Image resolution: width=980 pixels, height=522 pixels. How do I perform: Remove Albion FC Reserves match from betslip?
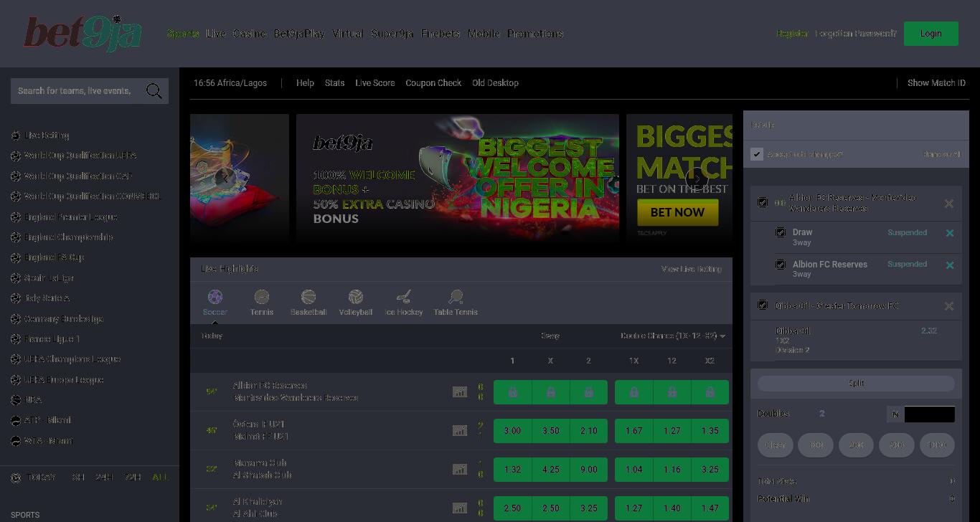(949, 204)
